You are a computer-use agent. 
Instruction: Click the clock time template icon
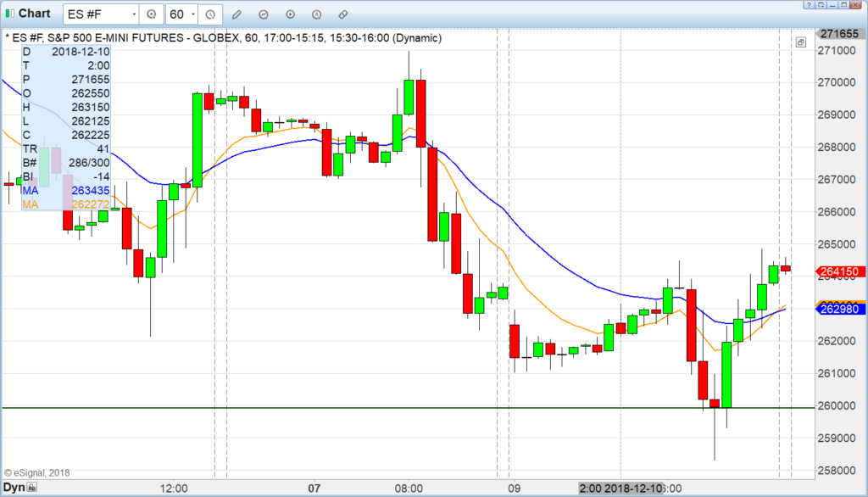coord(210,14)
